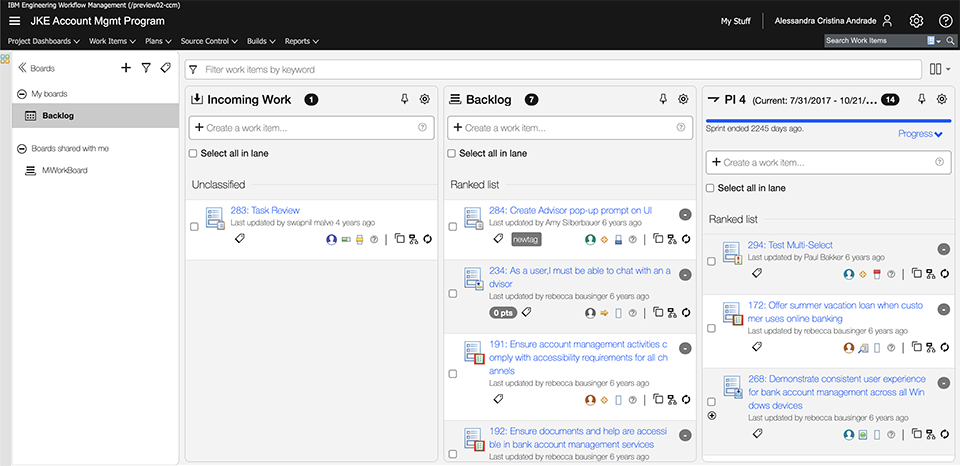960x466 pixels.
Task: Open 284: Create Advisor pop-up prompt
Action: pyautogui.click(x=571, y=210)
